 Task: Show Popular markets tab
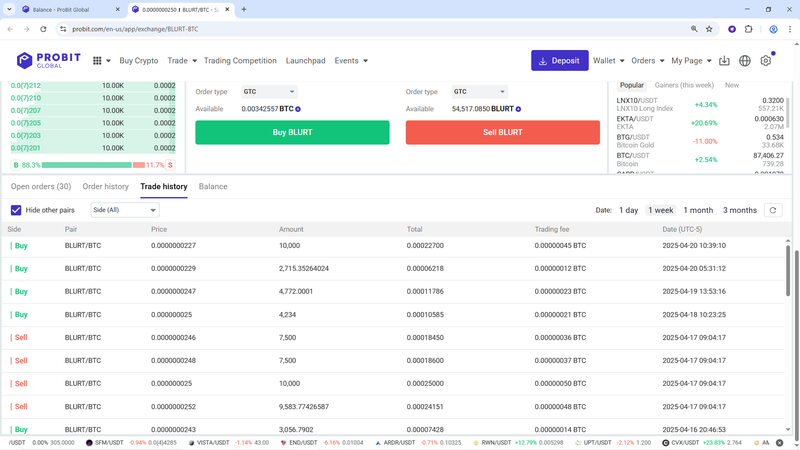632,85
